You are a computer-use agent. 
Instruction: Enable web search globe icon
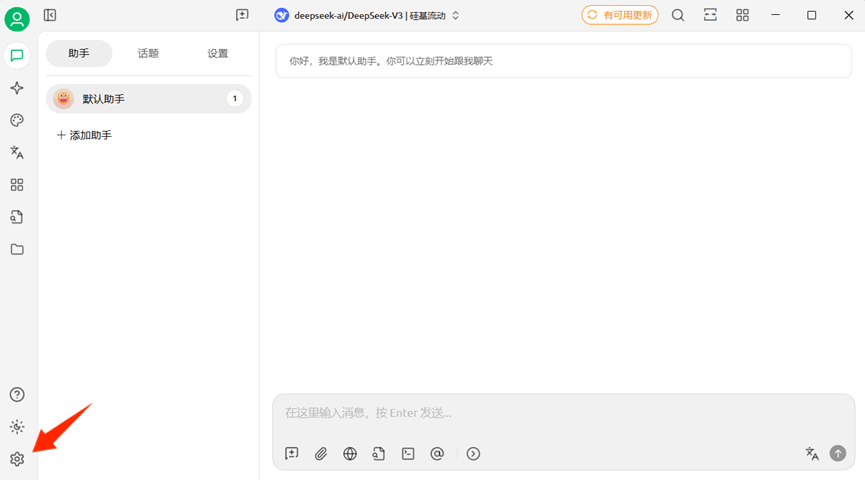350,454
